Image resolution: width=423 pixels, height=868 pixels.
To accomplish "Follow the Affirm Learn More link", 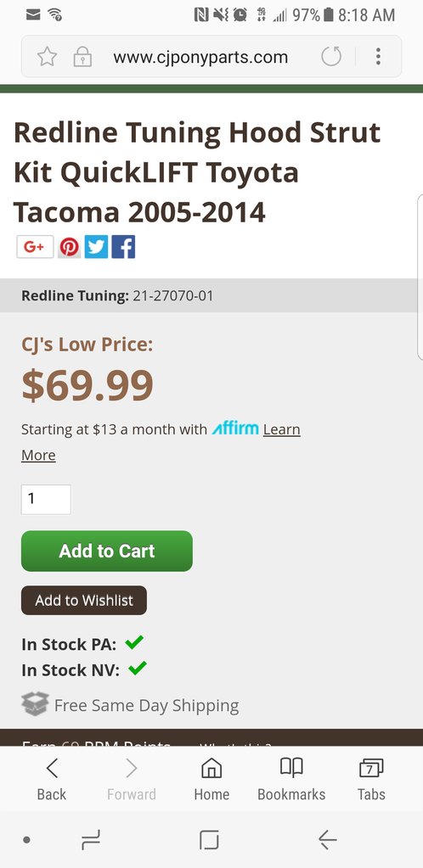I will (x=282, y=429).
